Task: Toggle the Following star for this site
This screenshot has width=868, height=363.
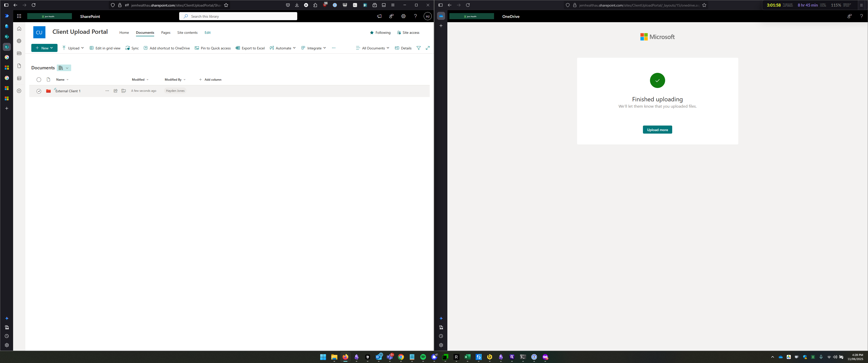Action: [380, 33]
